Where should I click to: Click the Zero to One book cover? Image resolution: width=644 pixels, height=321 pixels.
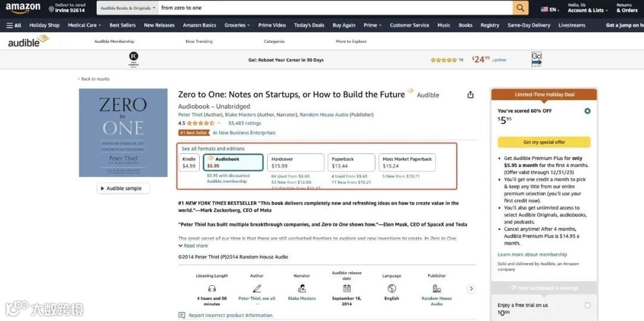coord(123,132)
